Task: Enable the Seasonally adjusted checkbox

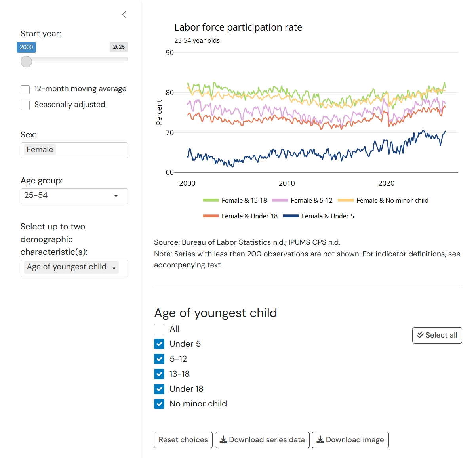Action: [25, 105]
